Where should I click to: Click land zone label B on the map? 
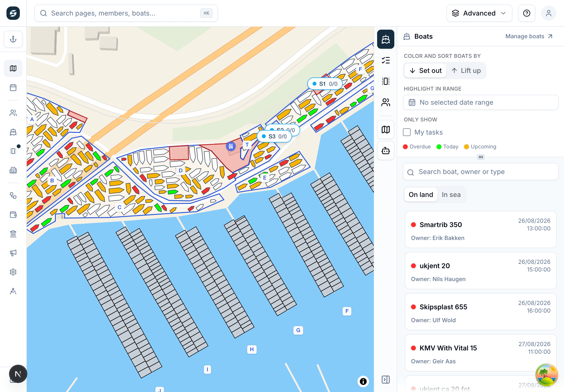click(x=52, y=180)
